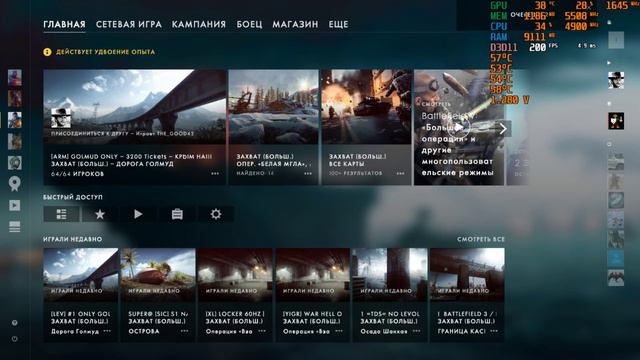
Task: Click the ДЕЙСТВУЕТ УДВОЕНИЕ ОПЫТА notice text
Action: 105,52
